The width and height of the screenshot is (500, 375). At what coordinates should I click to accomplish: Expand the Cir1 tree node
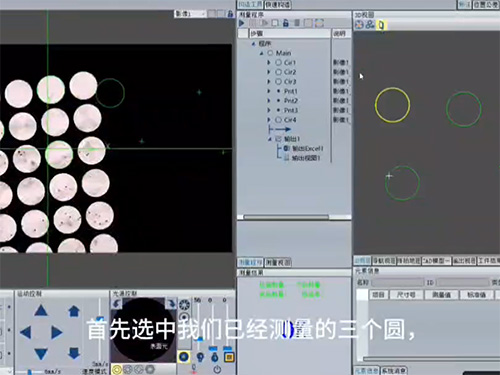(269, 62)
